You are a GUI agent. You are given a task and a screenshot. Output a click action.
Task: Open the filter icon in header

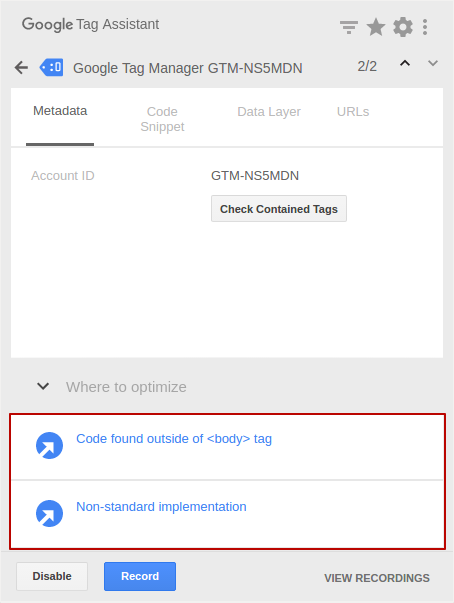pos(349,27)
